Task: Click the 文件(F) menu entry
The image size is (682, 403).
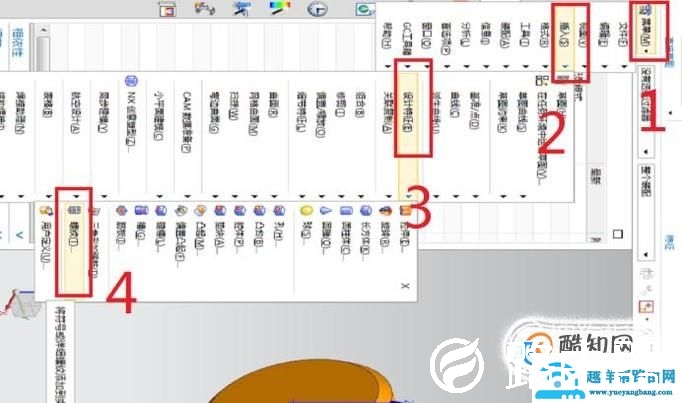Action: point(624,40)
